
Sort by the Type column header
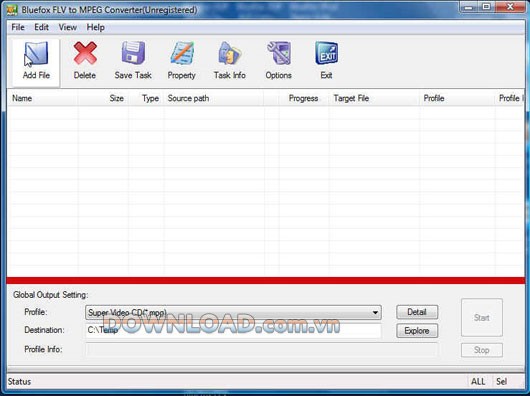click(146, 98)
